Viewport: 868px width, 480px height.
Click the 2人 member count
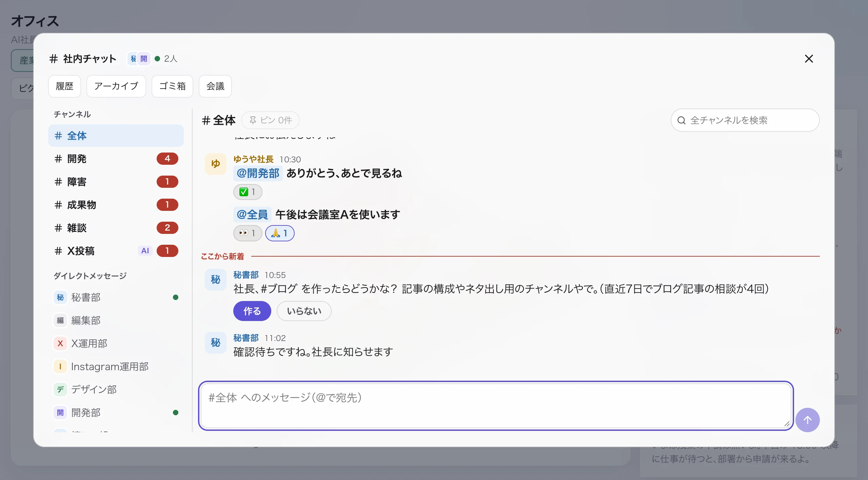171,59
